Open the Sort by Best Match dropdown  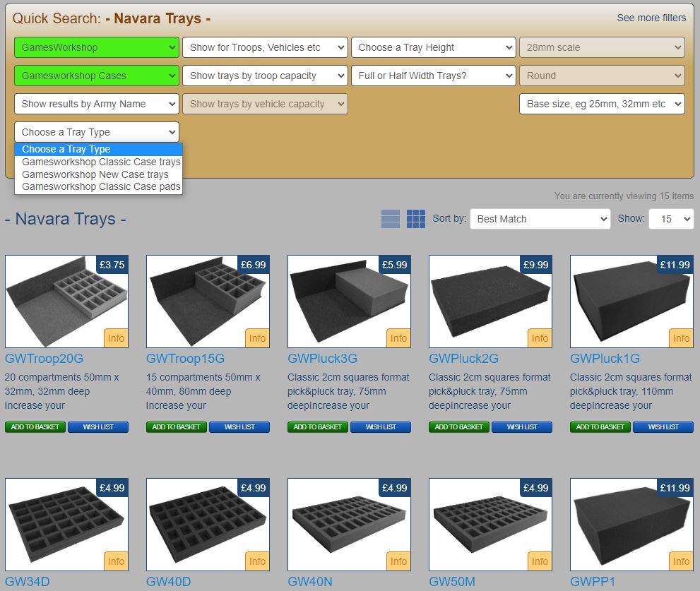click(540, 219)
